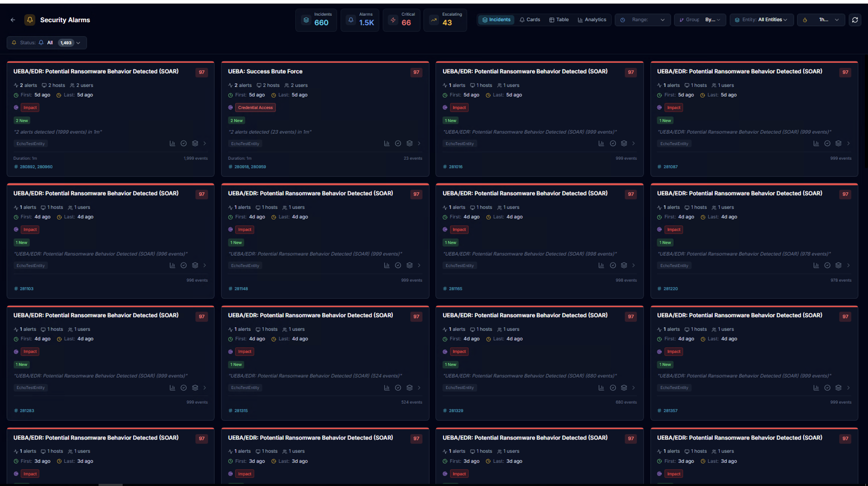Screen dimensions: 868x486
Task: Switch to the Analytics view tab
Action: pos(592,20)
